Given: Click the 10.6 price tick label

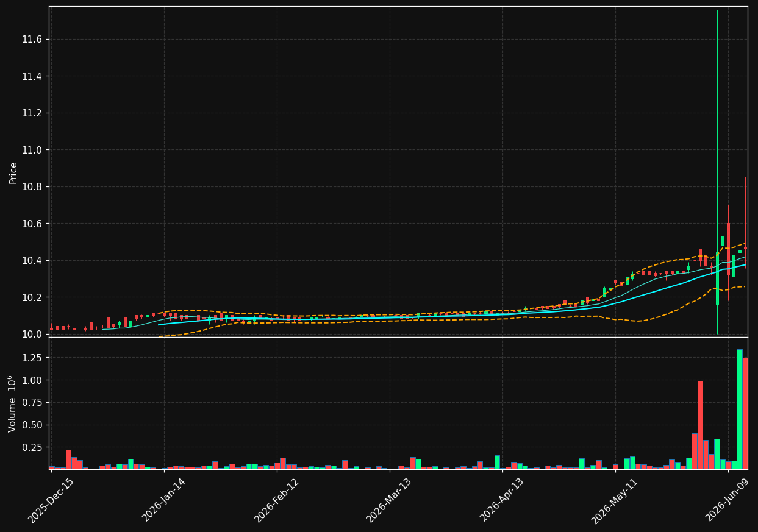Looking at the screenshot, I should (x=31, y=224).
